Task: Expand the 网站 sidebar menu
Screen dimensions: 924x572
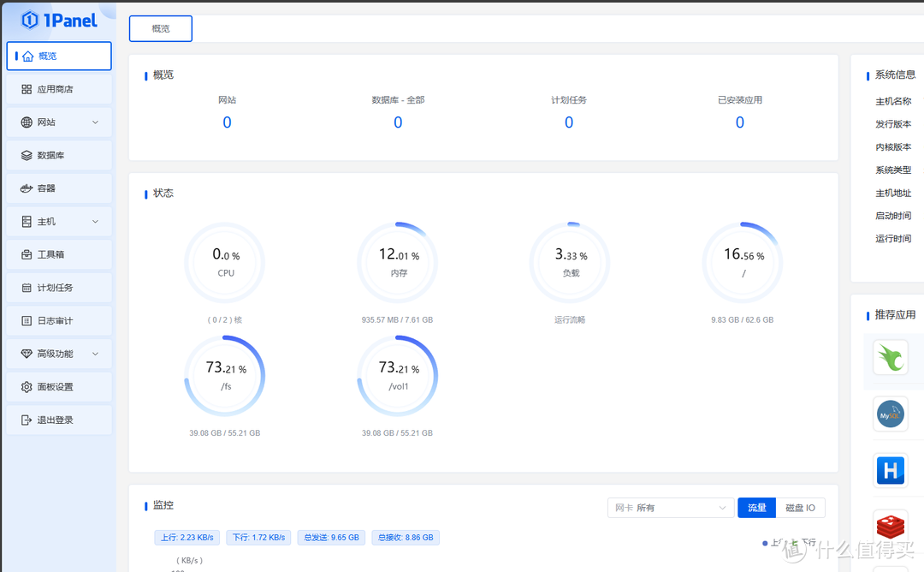Action: coord(60,122)
